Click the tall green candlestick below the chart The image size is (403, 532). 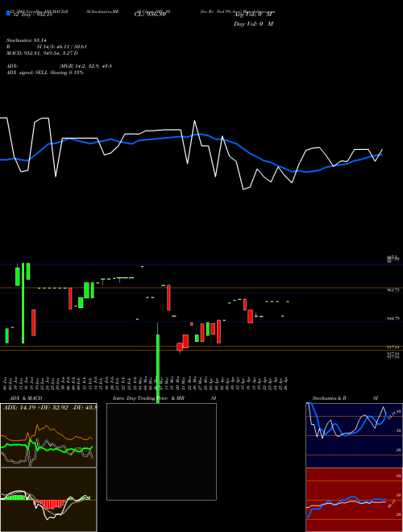[x=158, y=368]
